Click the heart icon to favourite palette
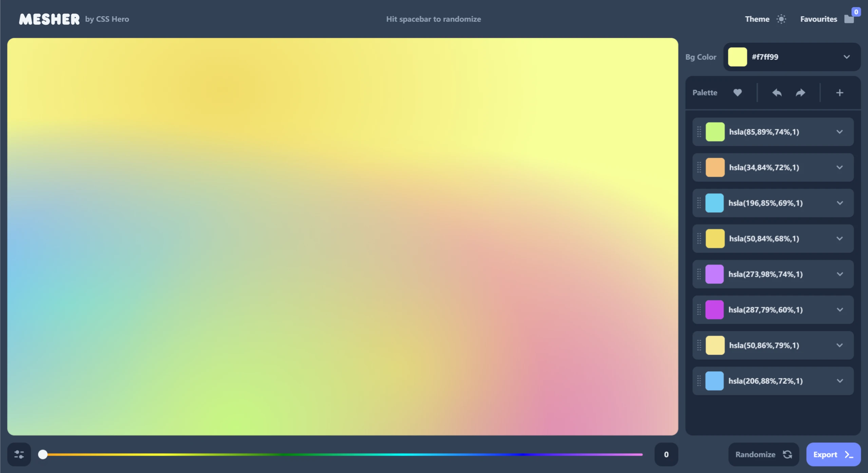The image size is (868, 473). (737, 93)
